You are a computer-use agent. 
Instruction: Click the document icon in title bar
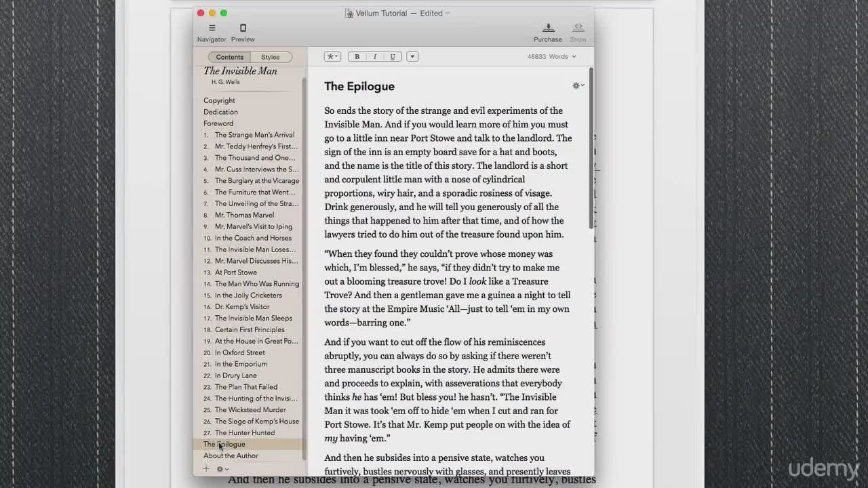tap(349, 13)
